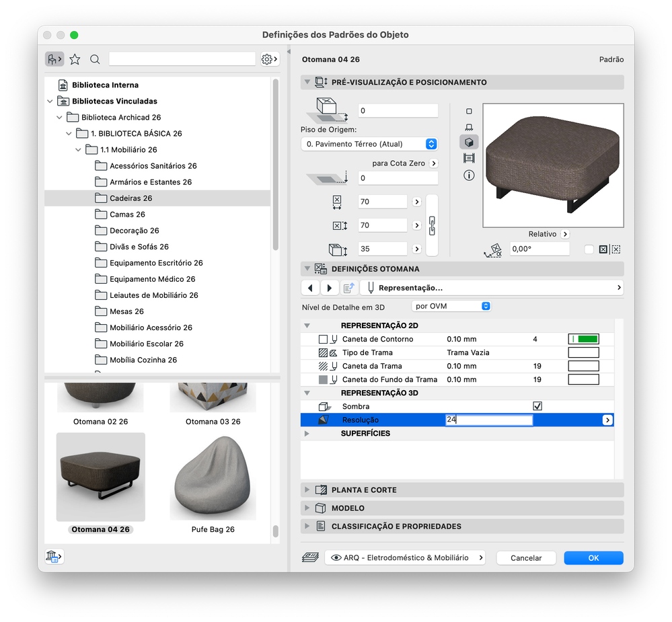The height and width of the screenshot is (622, 672).
Task: Toggle checkbox next to rotation angle
Action: pyautogui.click(x=589, y=249)
